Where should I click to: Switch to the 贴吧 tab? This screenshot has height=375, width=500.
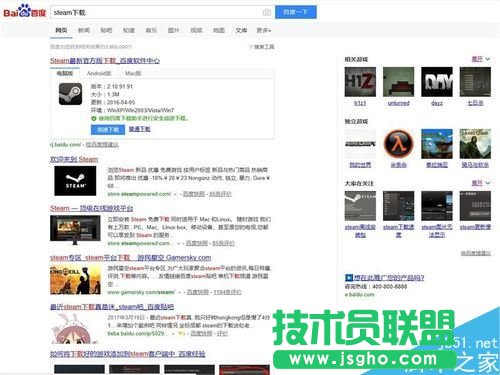(106, 30)
